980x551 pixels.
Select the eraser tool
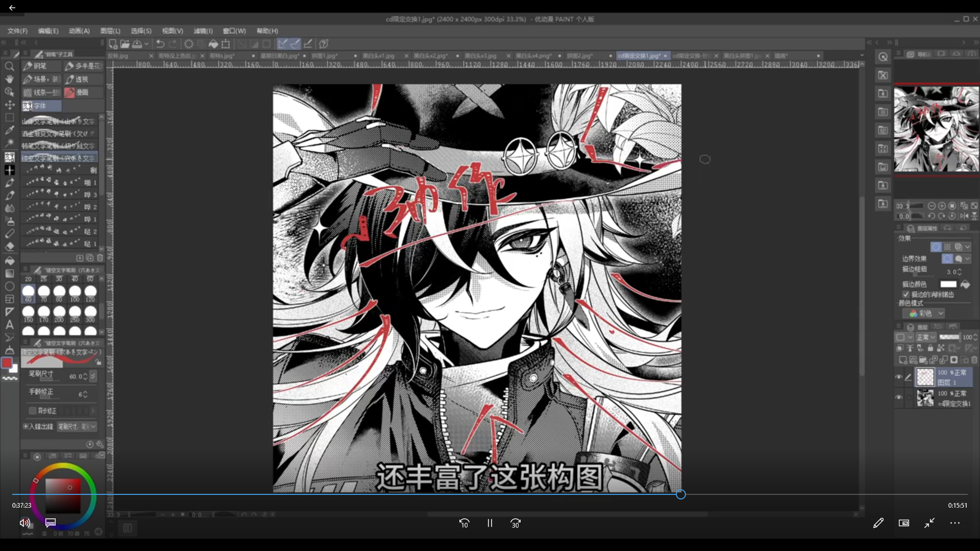coord(9,246)
